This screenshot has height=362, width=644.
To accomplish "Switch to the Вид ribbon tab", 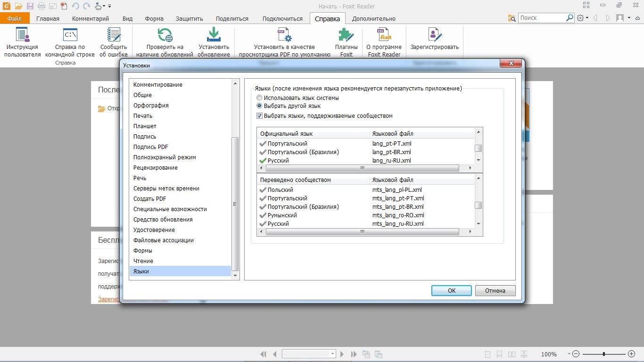I will click(127, 18).
